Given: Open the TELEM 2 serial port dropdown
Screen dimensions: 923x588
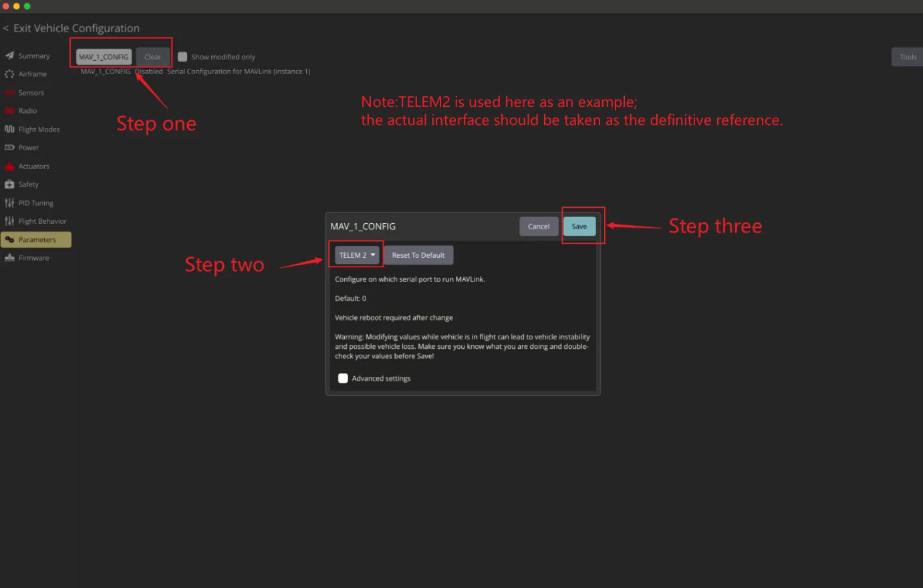Looking at the screenshot, I should coord(357,255).
